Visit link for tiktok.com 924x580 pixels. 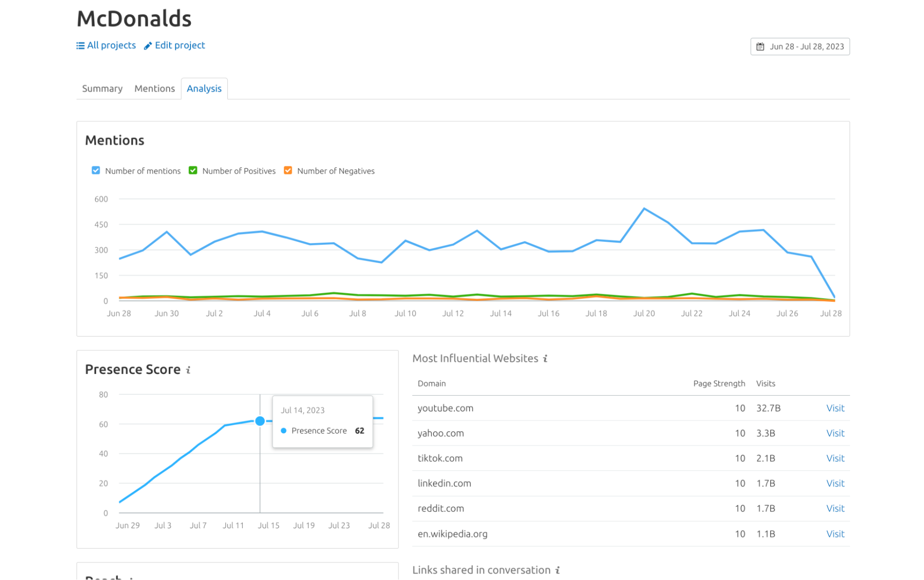835,458
